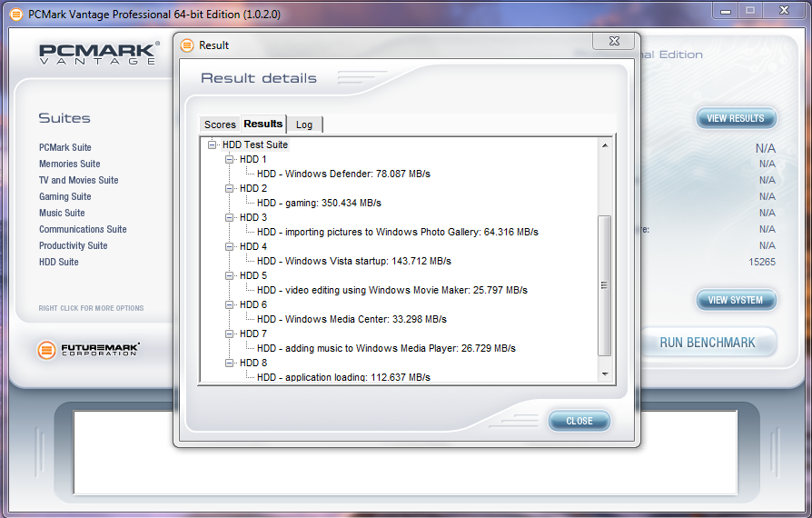Click the HDD 4 tree label

coord(253,246)
